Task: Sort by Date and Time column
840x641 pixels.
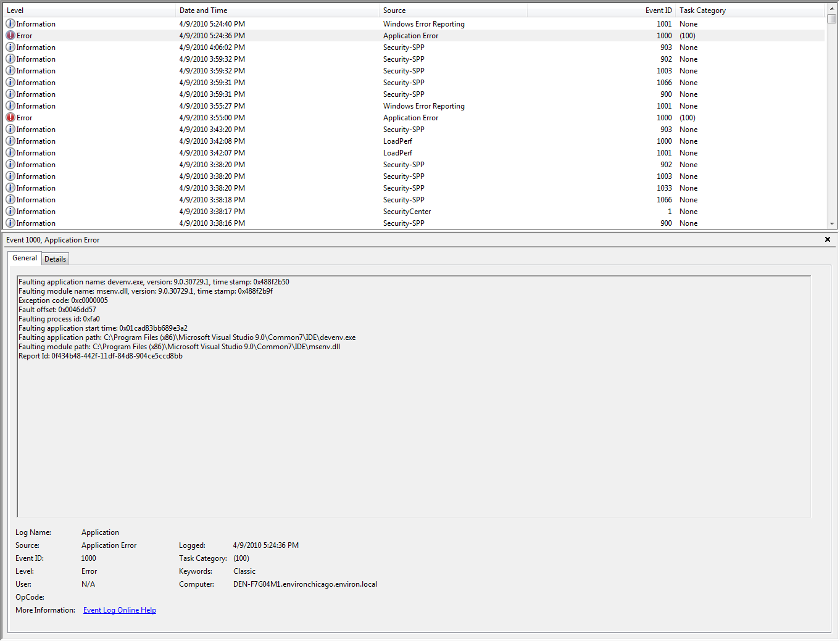Action: click(x=278, y=10)
